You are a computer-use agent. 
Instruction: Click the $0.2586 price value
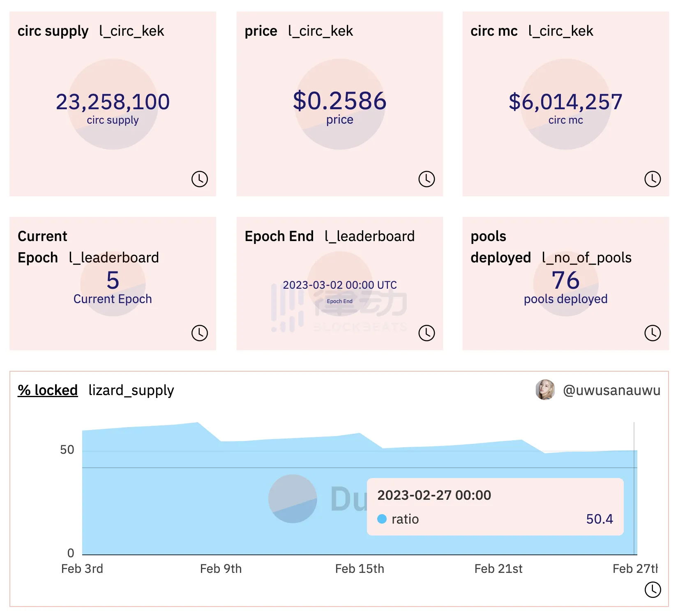pos(339,101)
